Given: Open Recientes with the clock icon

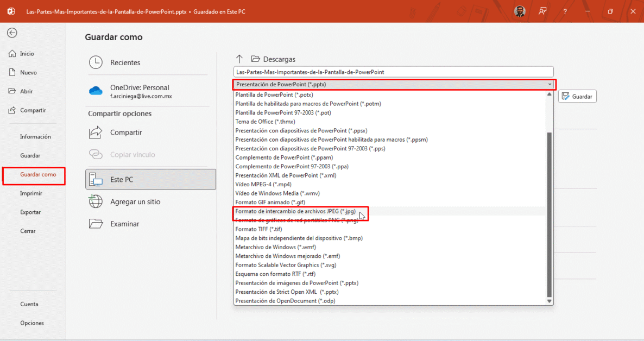Looking at the screenshot, I should (x=96, y=62).
